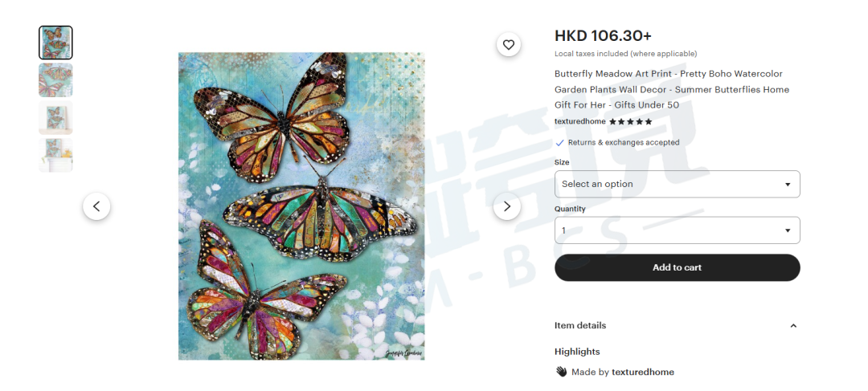Click the checkmark beside Returns & exchanges accepted
This screenshot has width=868, height=391.
pos(559,143)
